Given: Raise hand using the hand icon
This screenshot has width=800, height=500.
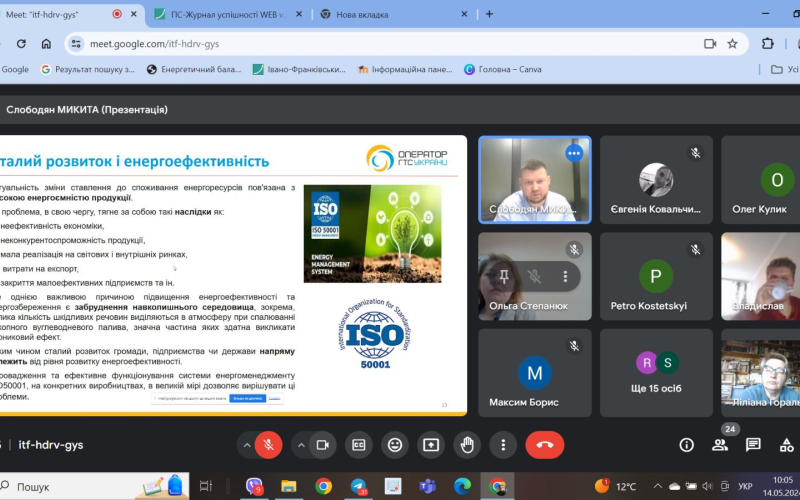Looking at the screenshot, I should (x=467, y=445).
